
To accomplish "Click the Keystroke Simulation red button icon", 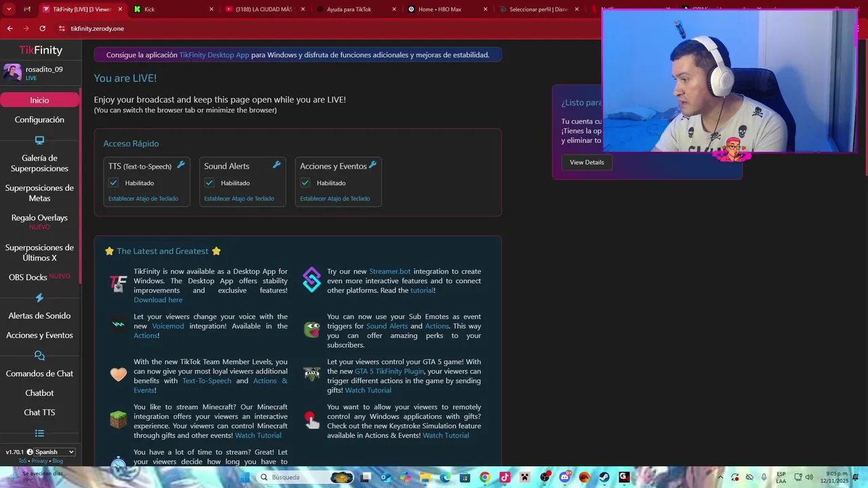I will [311, 420].
